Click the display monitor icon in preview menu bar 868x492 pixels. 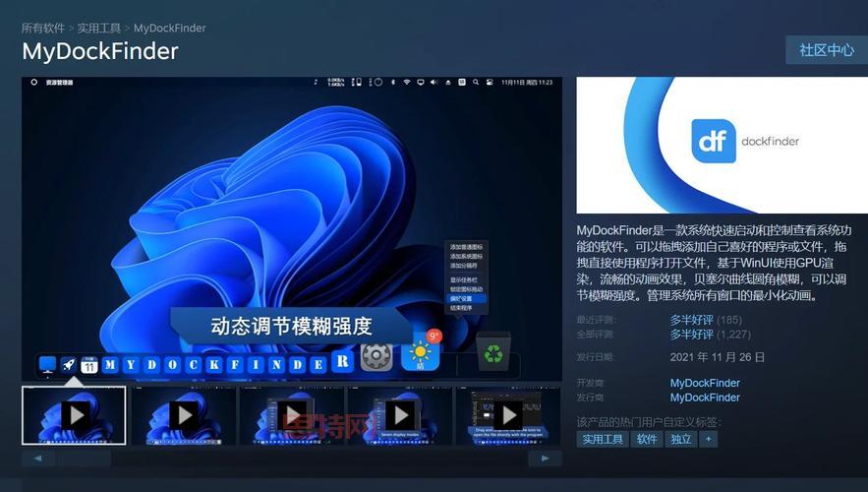(x=421, y=82)
